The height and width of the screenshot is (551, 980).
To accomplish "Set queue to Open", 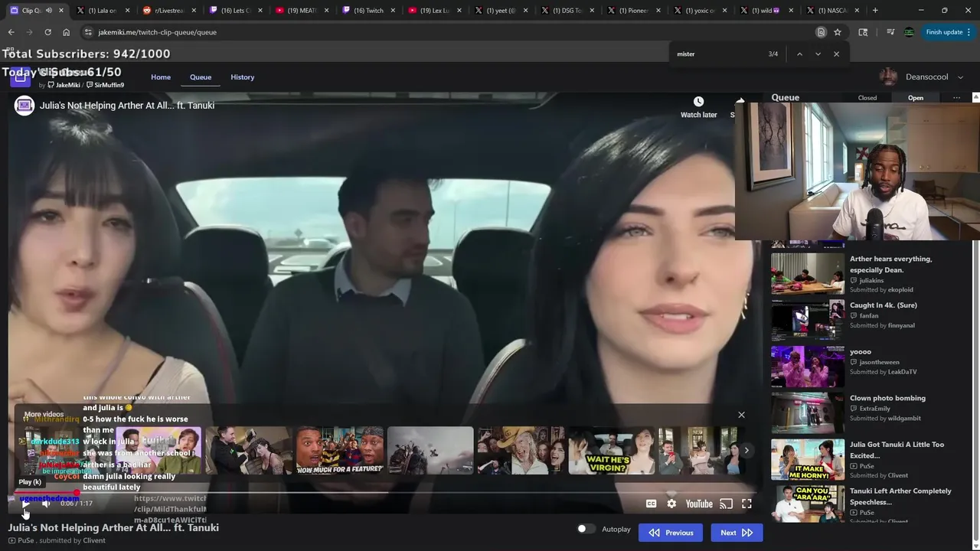I will pos(916,98).
